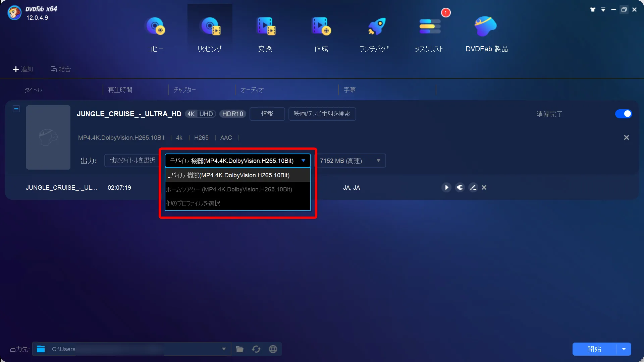Click the JUNGLE_CRUISE_-_UL... title row name
The image size is (644, 362).
pyautogui.click(x=62, y=188)
